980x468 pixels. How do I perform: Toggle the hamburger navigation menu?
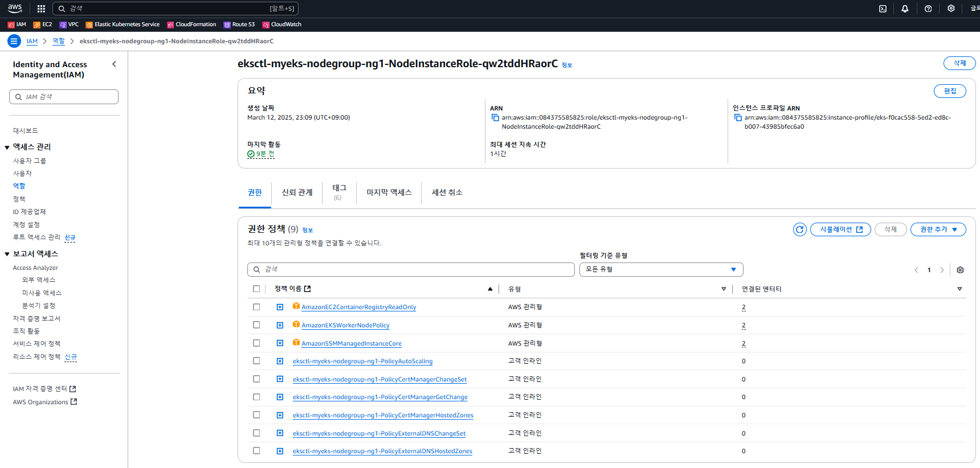pos(14,41)
